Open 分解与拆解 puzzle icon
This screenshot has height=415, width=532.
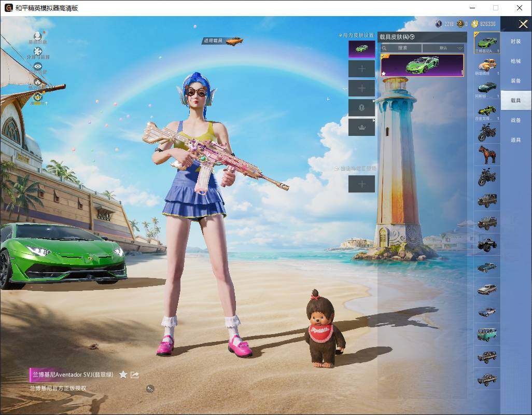(x=38, y=51)
